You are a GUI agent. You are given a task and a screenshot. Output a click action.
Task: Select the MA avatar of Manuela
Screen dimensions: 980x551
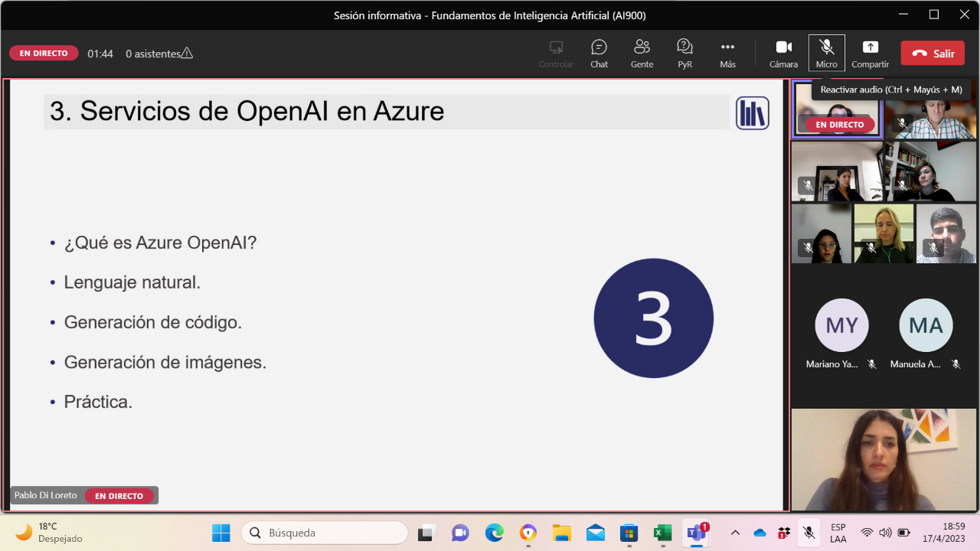[x=926, y=325]
